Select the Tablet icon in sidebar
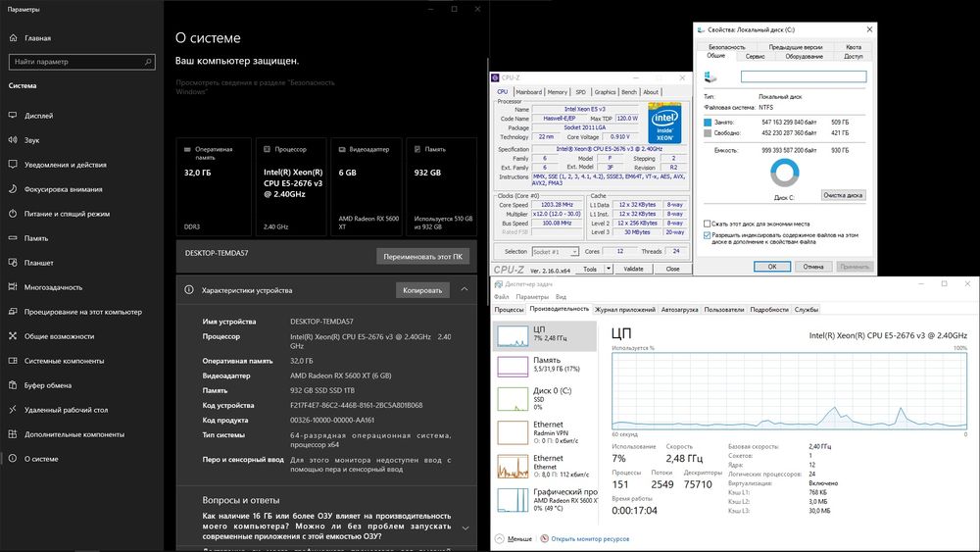 click(x=13, y=263)
